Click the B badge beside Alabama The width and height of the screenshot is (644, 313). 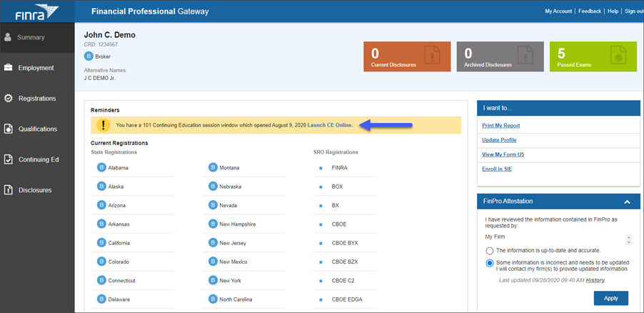(101, 167)
